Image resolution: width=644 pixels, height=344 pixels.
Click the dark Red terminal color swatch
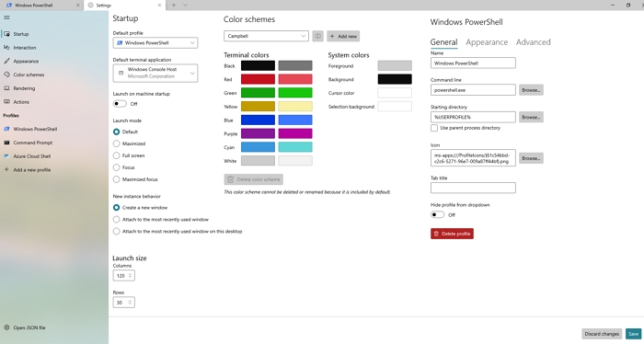click(x=258, y=79)
